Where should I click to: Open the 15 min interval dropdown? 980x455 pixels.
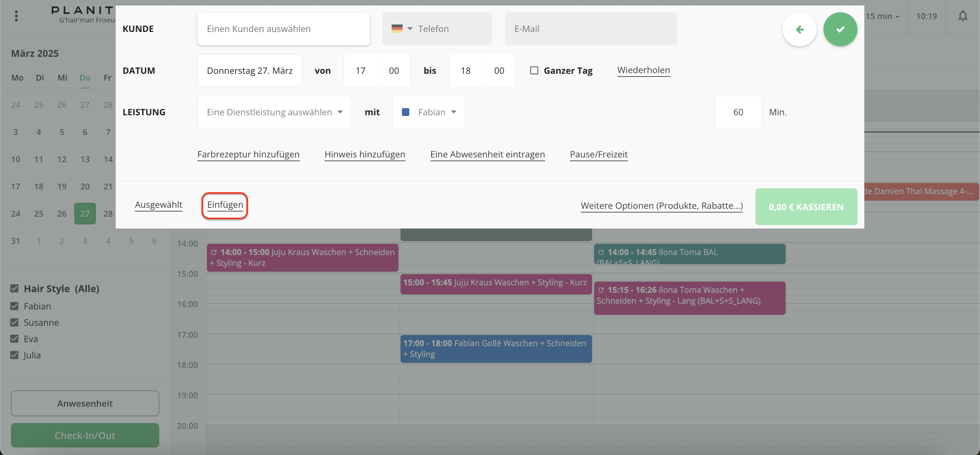tap(882, 16)
